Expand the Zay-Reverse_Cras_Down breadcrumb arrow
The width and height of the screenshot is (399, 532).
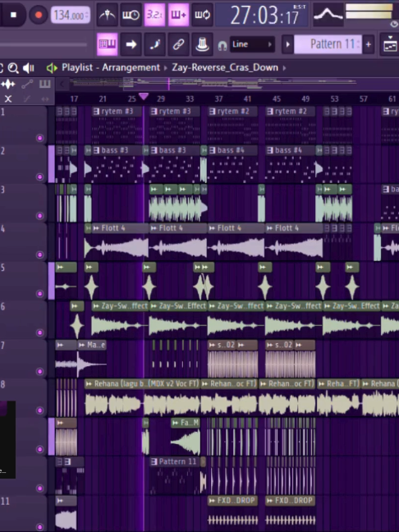(284, 67)
